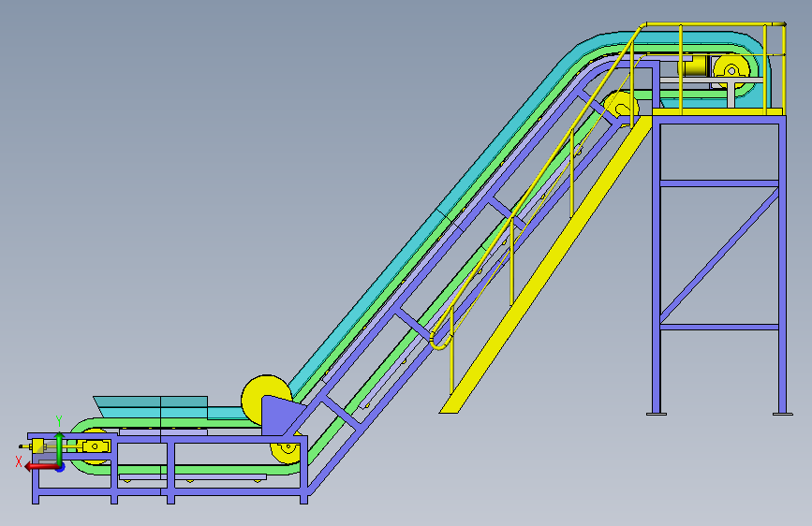Select the top horizontal guardrail on platform

[716, 24]
